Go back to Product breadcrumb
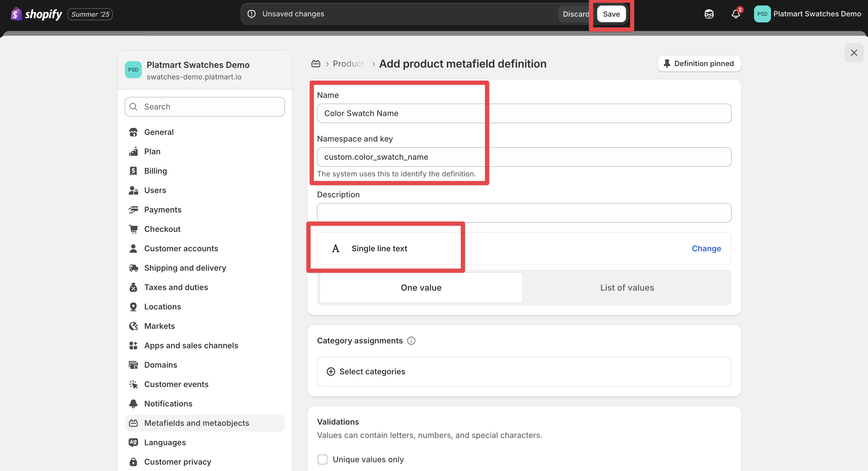Image resolution: width=868 pixels, height=471 pixels. (x=349, y=64)
